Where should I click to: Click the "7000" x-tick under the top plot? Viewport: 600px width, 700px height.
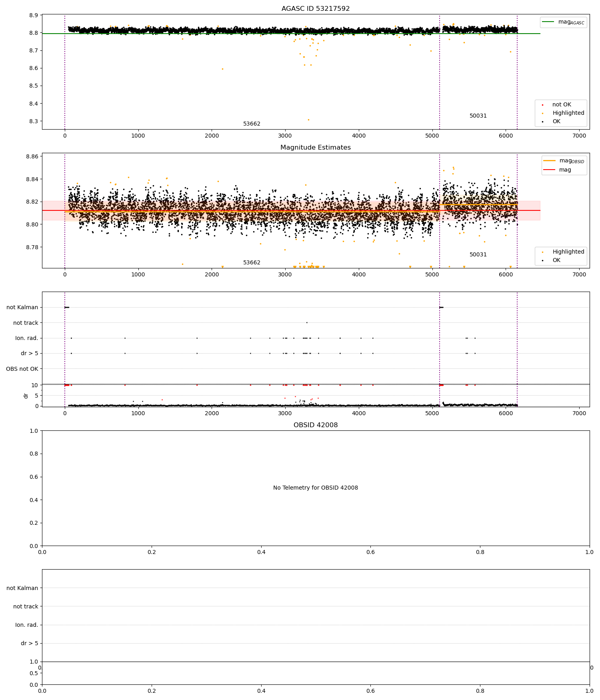(579, 136)
